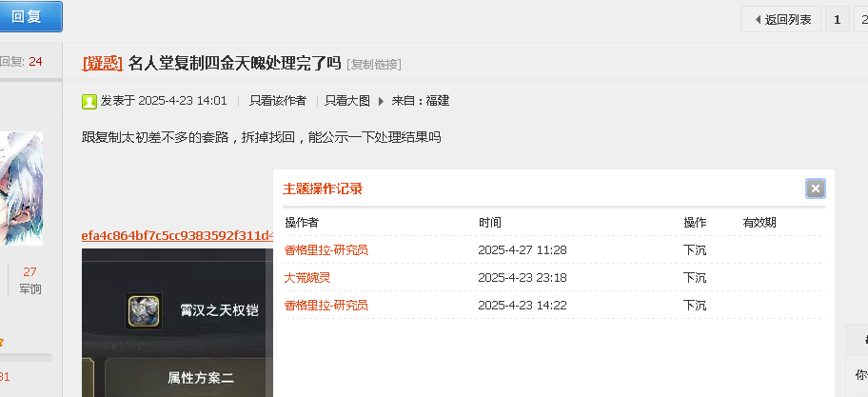
Task: Click the blue 回复 reply button
Action: (30, 16)
